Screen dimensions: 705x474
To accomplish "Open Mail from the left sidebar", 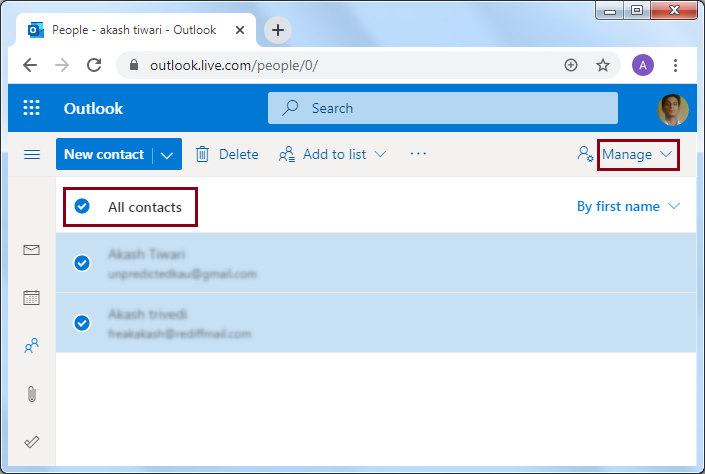I will tap(31, 250).
